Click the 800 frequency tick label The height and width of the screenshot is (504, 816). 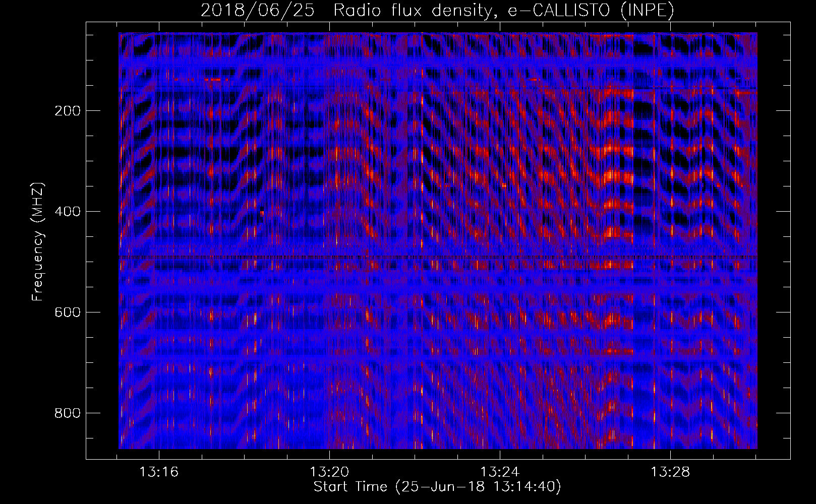point(67,413)
